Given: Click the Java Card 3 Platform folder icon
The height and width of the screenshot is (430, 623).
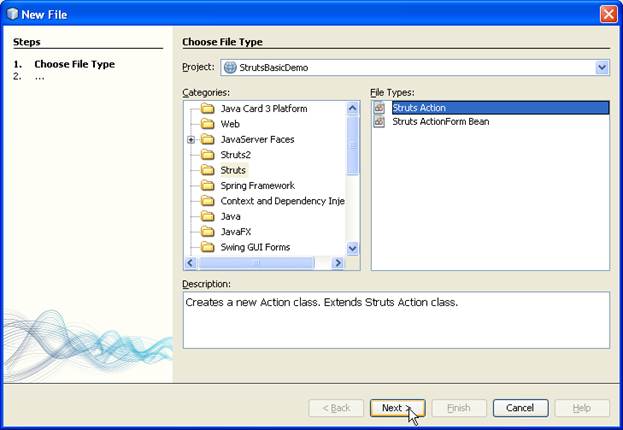Looking at the screenshot, I should click(x=207, y=108).
